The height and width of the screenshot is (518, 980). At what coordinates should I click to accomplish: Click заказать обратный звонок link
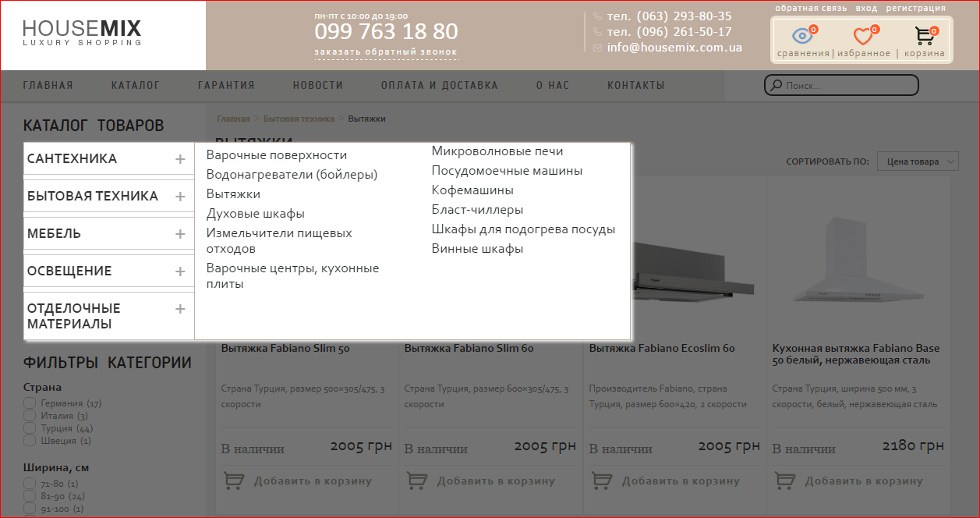point(387,52)
